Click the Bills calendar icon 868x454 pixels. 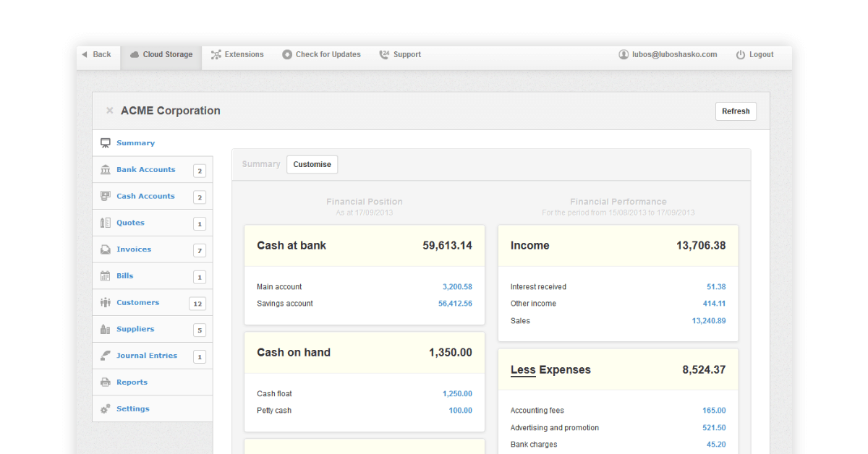(x=106, y=276)
